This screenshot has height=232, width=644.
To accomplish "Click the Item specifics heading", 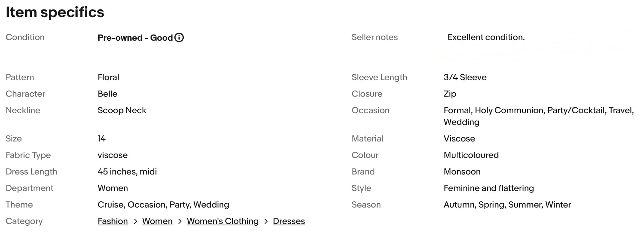I will point(55,12).
